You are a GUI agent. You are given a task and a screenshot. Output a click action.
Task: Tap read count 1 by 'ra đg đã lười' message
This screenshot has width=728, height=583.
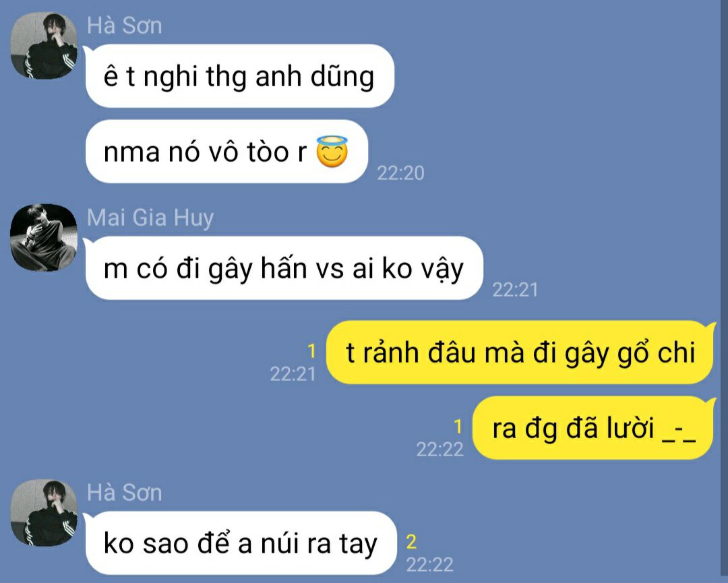point(458,426)
